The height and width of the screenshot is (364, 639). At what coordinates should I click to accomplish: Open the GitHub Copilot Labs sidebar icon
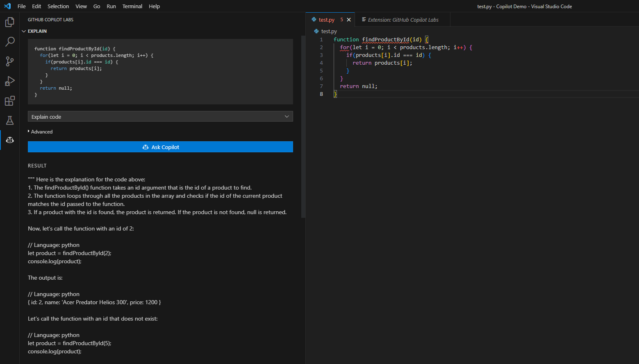[x=9, y=140]
